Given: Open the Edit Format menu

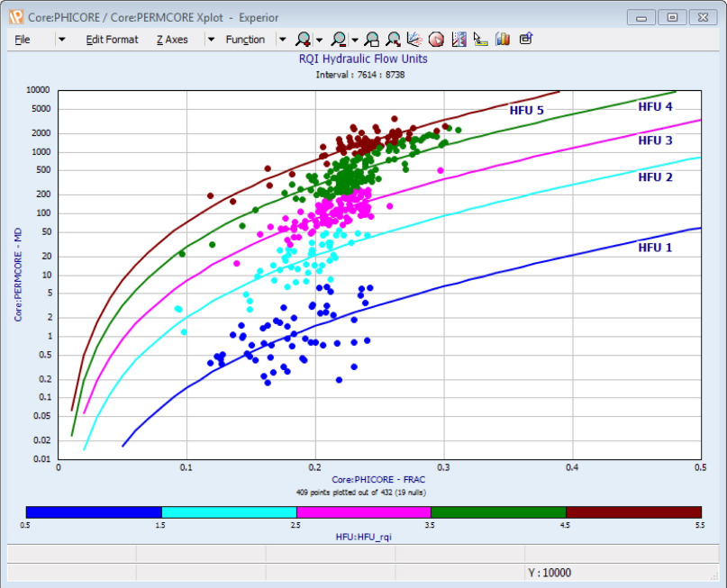Looking at the screenshot, I should (112, 39).
